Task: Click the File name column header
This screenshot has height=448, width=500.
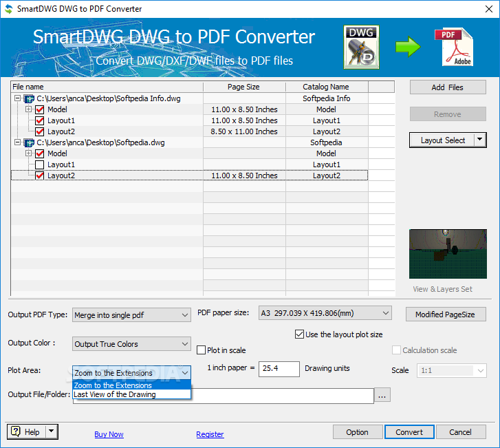Action: [x=107, y=87]
